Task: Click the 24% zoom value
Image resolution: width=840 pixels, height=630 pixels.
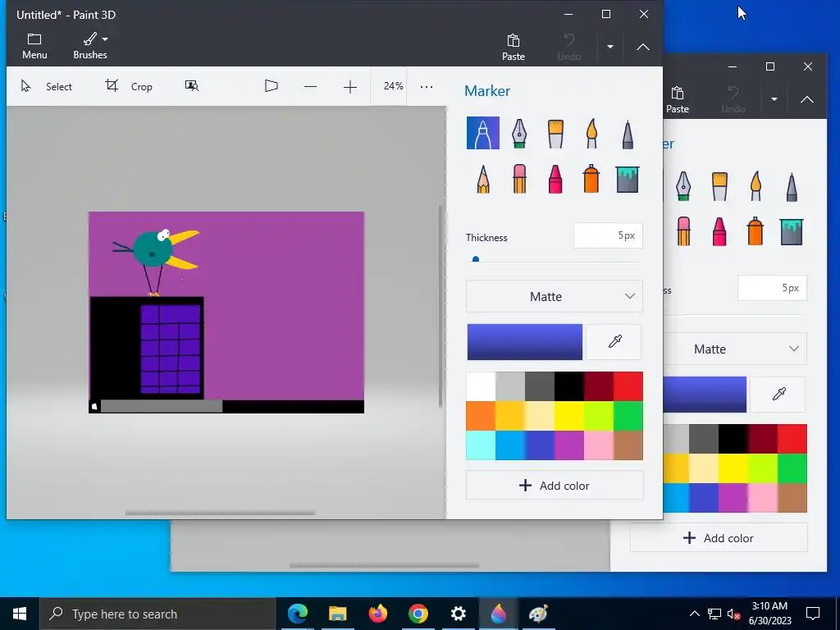Action: [393, 85]
